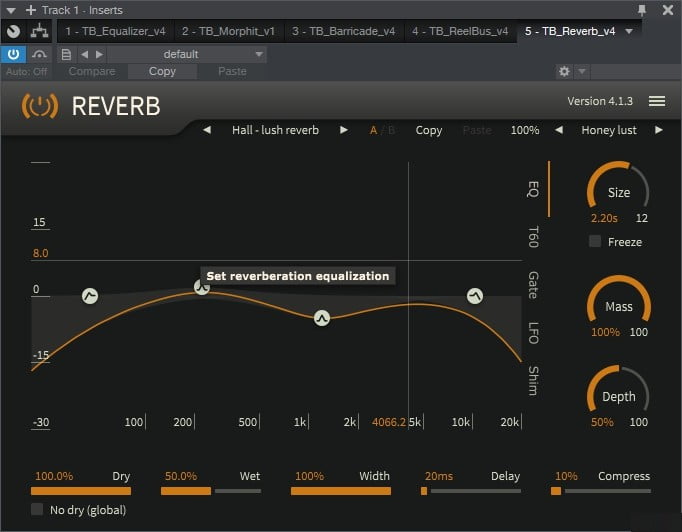This screenshot has width=682, height=532.
Task: Switch to 1 - TB_Equalizer_v4 tab
Action: click(115, 31)
